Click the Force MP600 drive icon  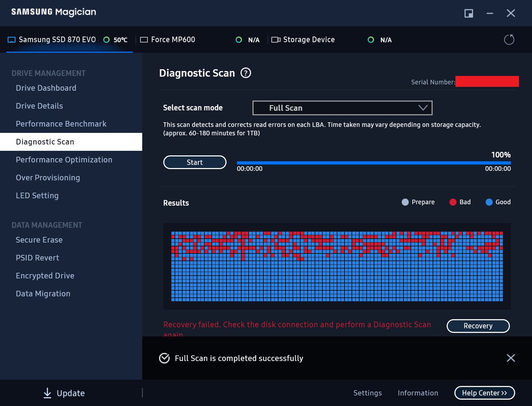[144, 40]
